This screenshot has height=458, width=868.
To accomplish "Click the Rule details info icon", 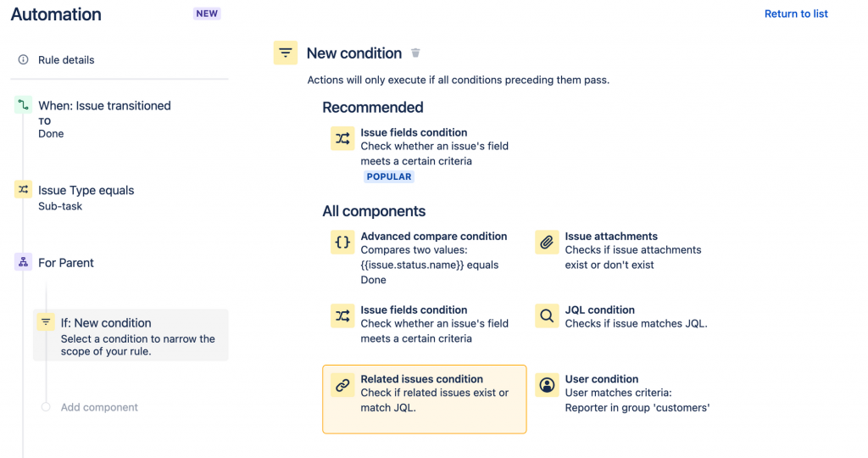I will pyautogui.click(x=23, y=60).
